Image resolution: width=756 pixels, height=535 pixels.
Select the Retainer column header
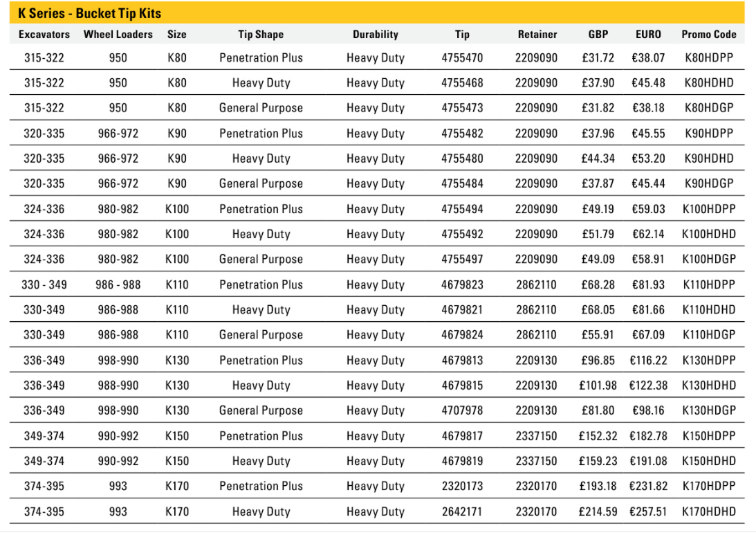tap(537, 34)
